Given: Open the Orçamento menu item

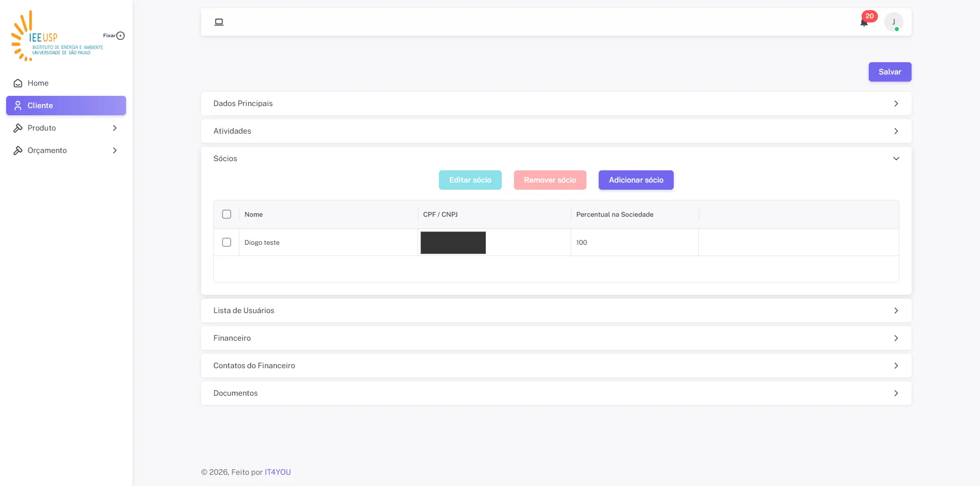Looking at the screenshot, I should (66, 150).
